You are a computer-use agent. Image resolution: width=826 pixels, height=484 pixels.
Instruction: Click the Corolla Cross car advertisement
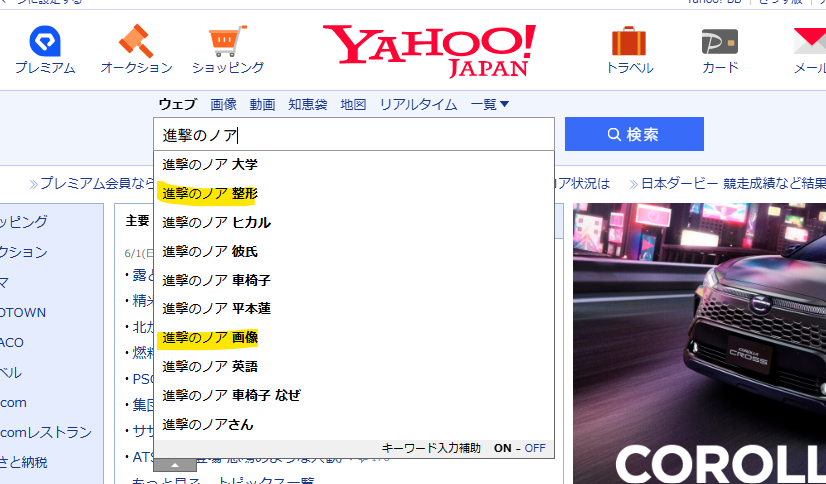point(700,343)
